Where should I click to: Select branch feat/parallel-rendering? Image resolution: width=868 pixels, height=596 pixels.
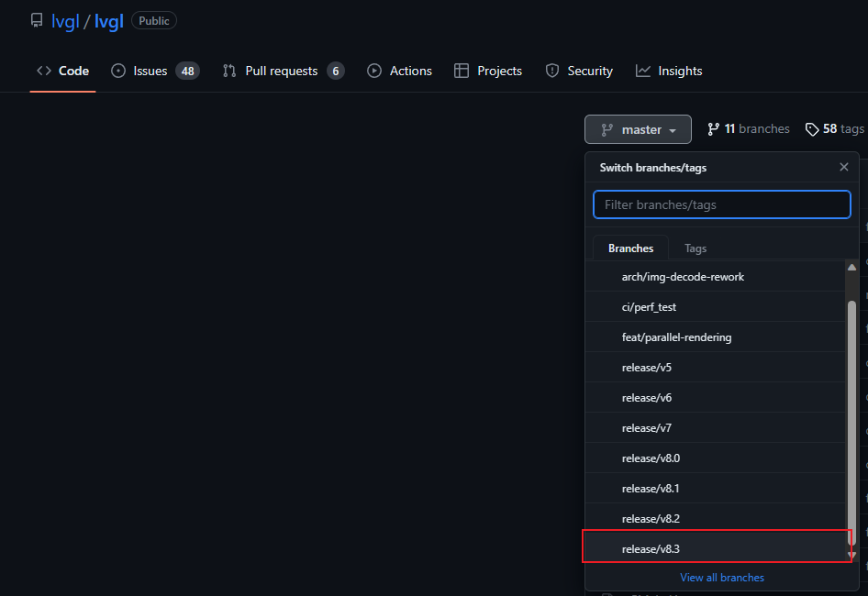pyautogui.click(x=715, y=337)
